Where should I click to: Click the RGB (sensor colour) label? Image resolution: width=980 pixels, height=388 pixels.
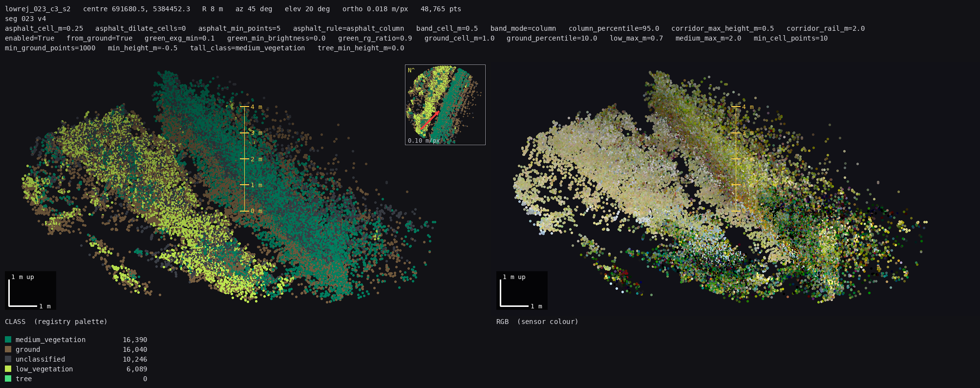537,322
